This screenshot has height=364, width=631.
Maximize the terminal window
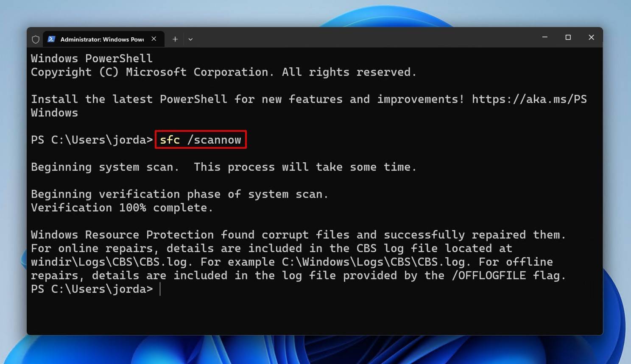click(568, 37)
